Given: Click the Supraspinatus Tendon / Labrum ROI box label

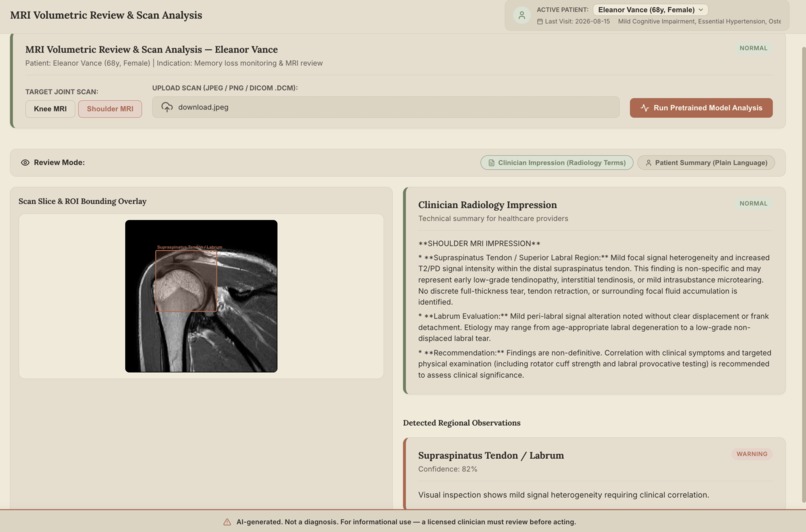Looking at the screenshot, I should 189,247.
